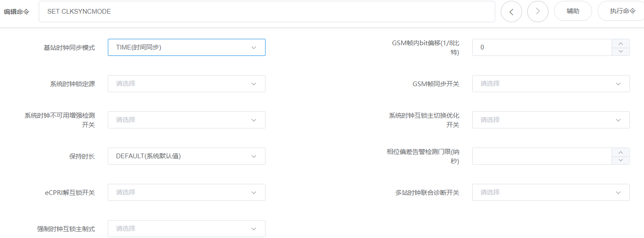
Task: Click the GSM帧内bit偏移(1/8比特) label
Action: pos(426,47)
